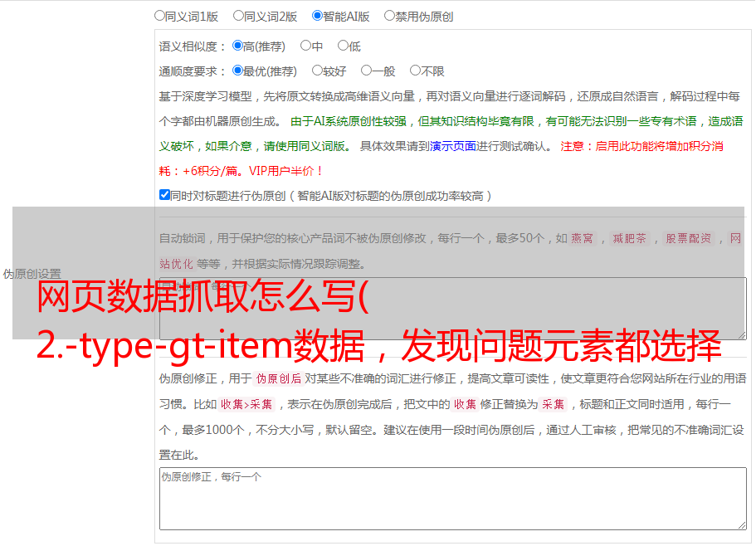The width and height of the screenshot is (756, 546).
Task: Toggle 同时对标题进行伪原创 checkbox
Action: [x=164, y=195]
